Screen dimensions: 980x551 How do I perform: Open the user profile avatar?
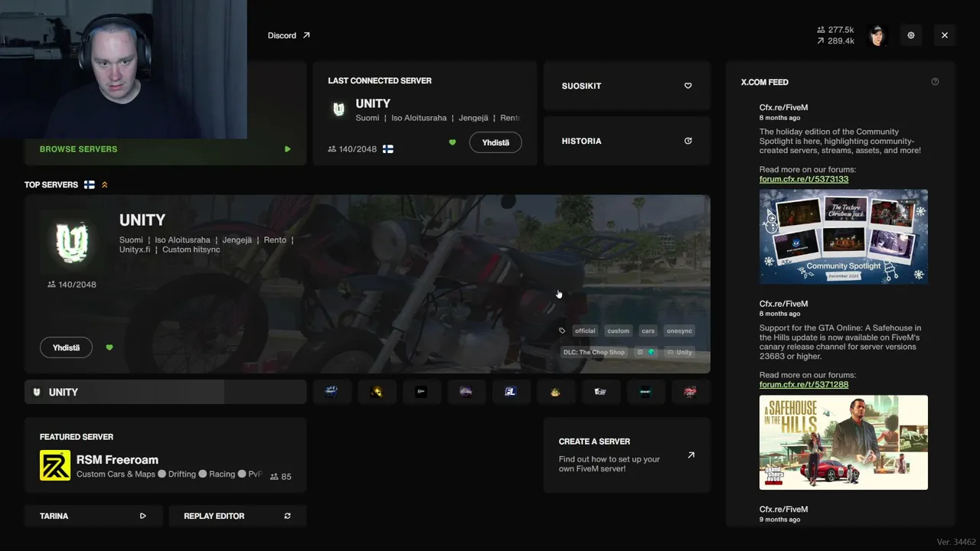[877, 35]
